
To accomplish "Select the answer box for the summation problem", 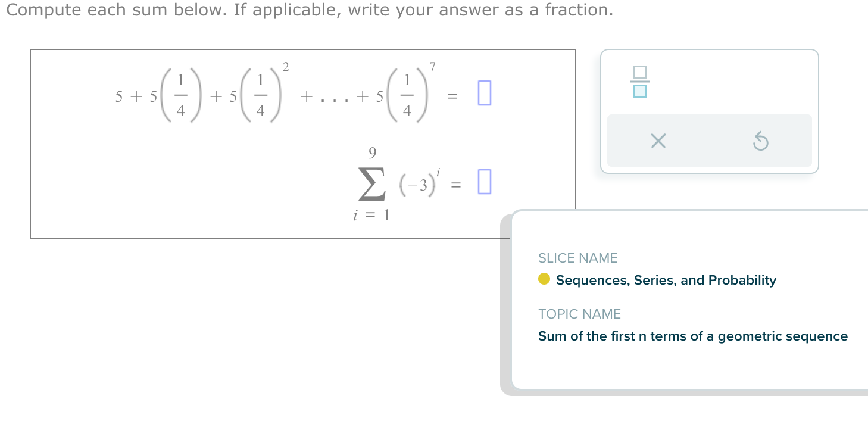I will point(485,182).
